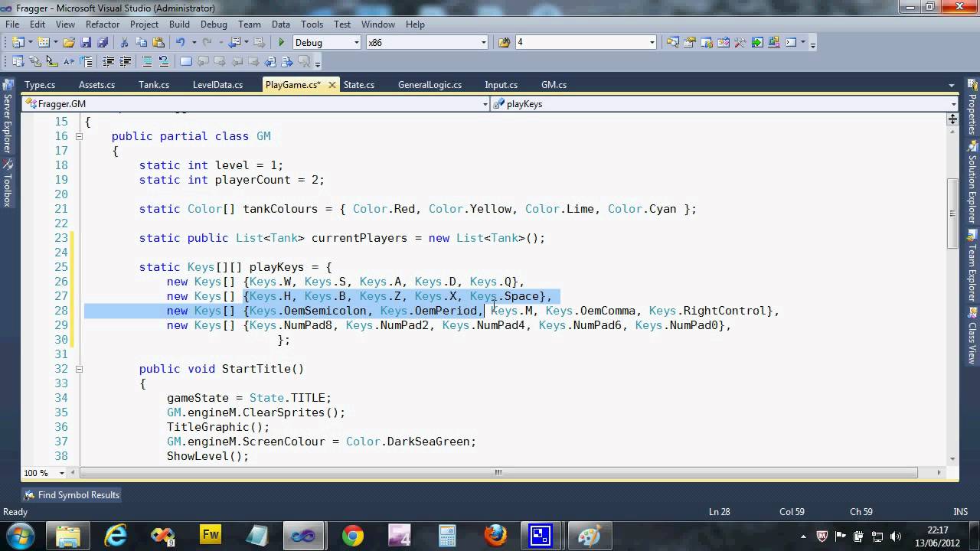Toggle a bookmark on the current line
The image size is (980, 551).
(x=186, y=62)
